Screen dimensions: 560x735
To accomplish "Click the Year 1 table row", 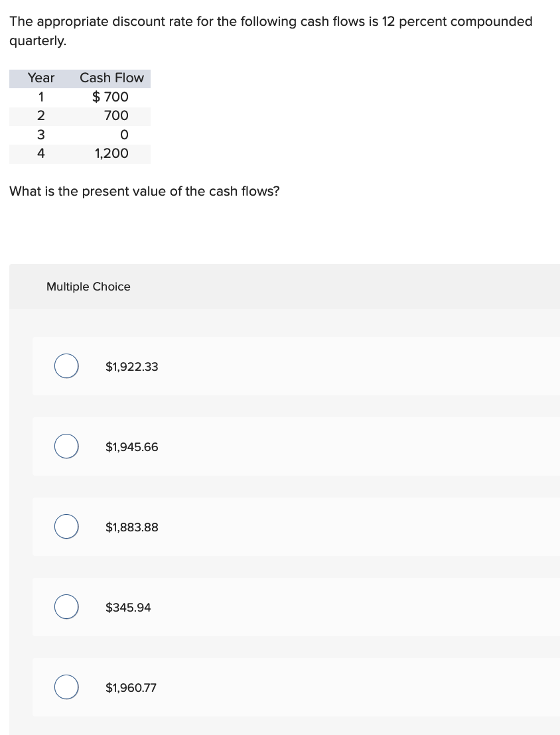I will tap(80, 97).
